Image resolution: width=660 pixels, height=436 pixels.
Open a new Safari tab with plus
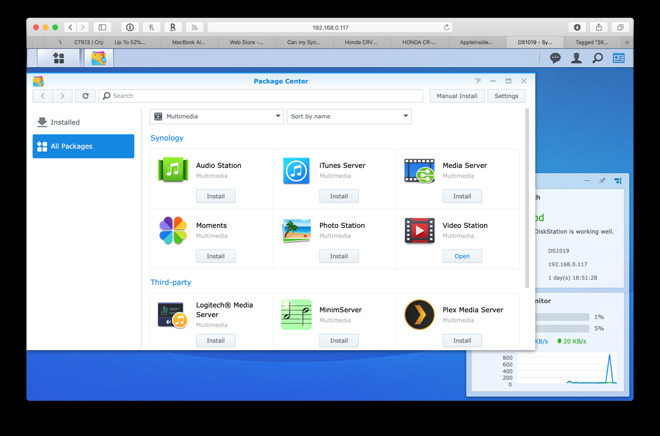(627, 42)
